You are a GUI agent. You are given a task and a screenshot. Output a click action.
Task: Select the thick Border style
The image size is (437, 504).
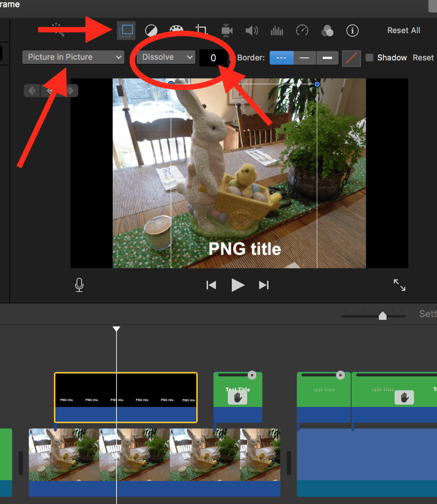click(x=327, y=58)
